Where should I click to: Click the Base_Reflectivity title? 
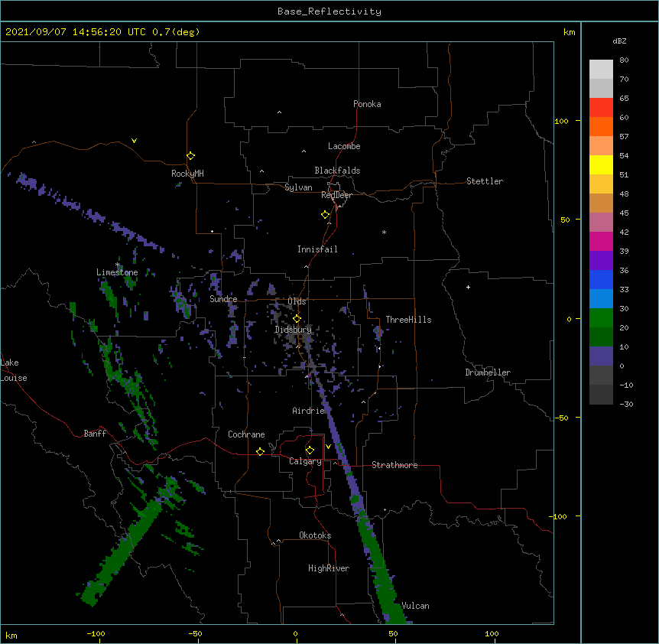click(x=329, y=11)
